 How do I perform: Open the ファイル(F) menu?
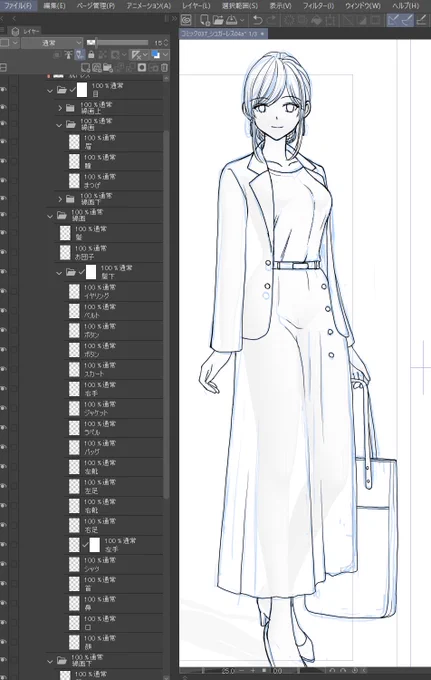click(18, 6)
